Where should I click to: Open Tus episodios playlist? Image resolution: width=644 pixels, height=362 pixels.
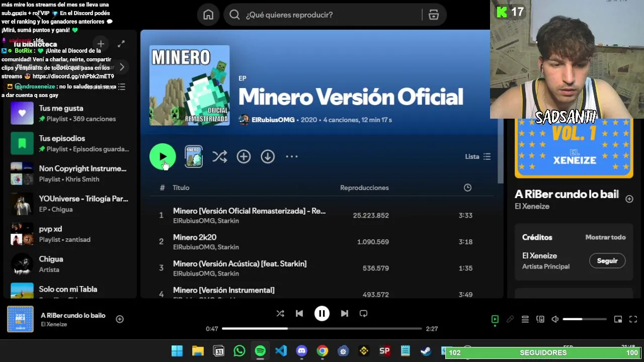click(70, 143)
